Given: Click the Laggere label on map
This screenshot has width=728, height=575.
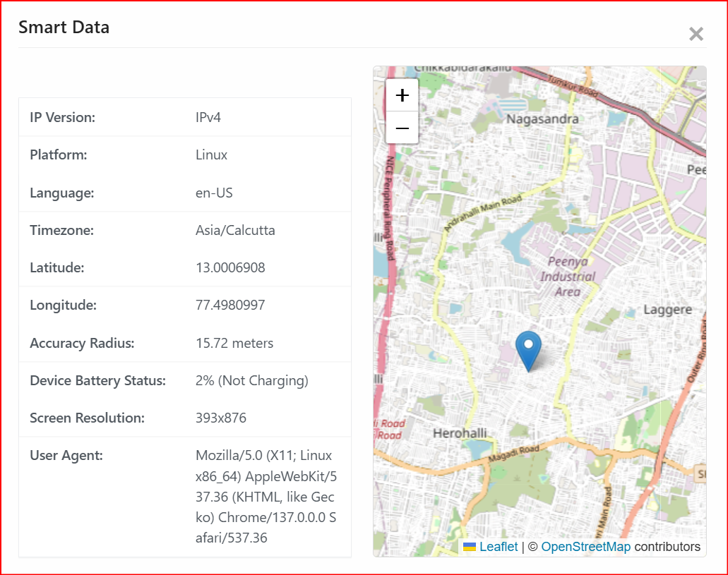Looking at the screenshot, I should pos(667,310).
